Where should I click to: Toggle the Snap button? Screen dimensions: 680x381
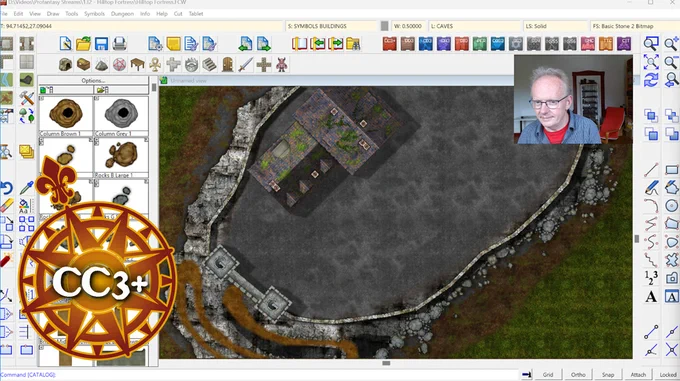[x=608, y=374]
